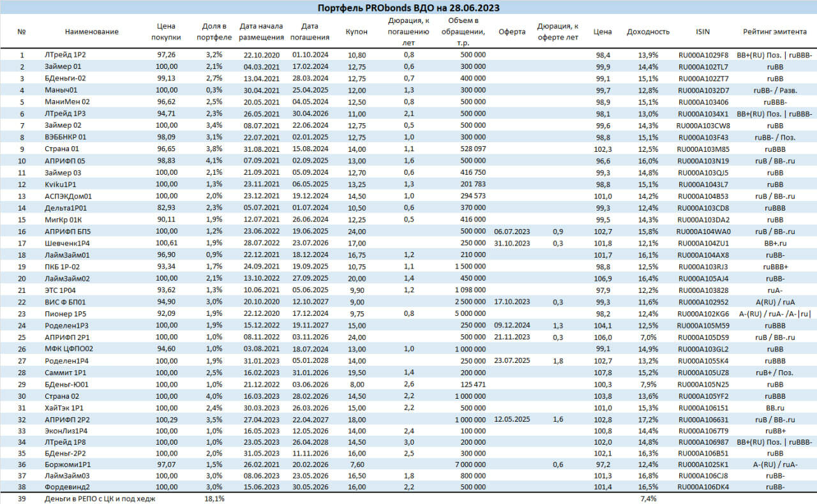Select the offer date '09.12.2024'

(512, 325)
